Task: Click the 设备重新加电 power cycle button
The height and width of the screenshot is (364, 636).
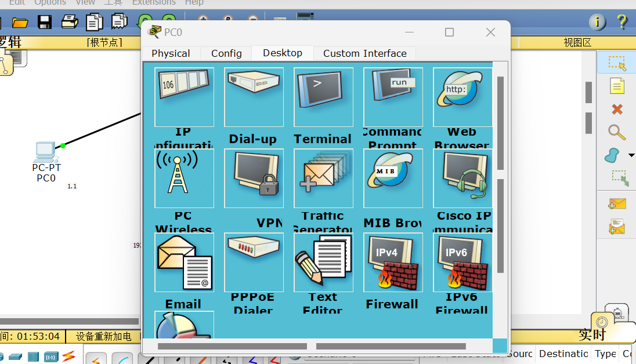Action: pos(103,336)
